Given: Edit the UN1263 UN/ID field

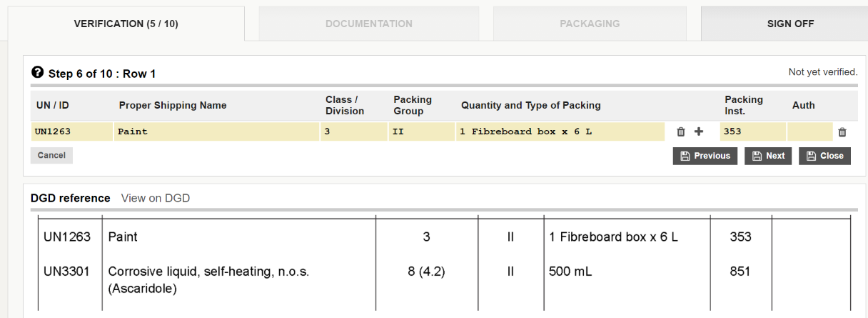Looking at the screenshot, I should pos(71,131).
